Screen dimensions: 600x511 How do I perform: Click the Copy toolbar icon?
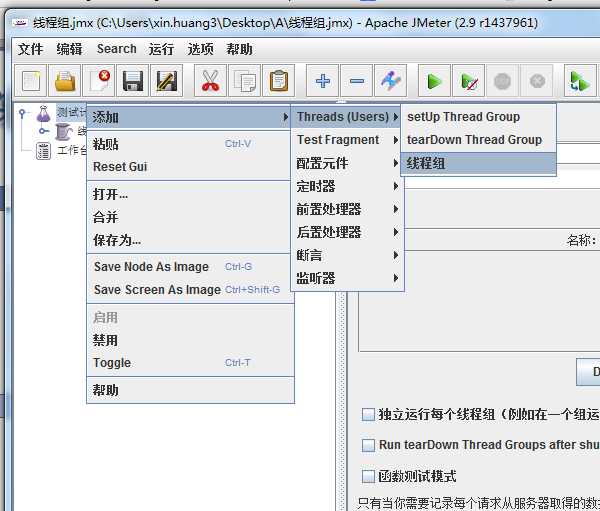click(245, 81)
